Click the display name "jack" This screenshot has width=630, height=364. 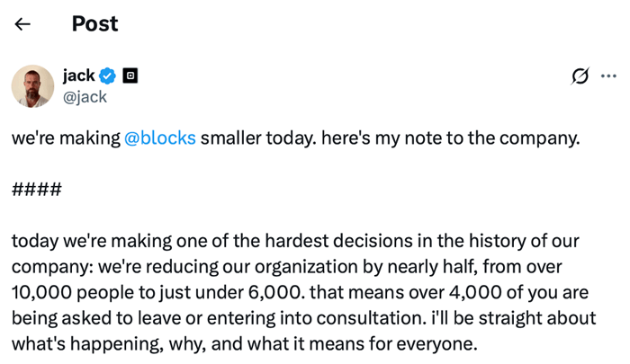coord(78,76)
